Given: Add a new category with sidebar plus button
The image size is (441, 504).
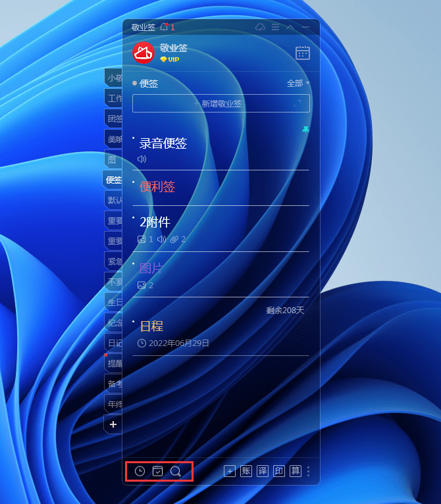Looking at the screenshot, I should [x=113, y=424].
